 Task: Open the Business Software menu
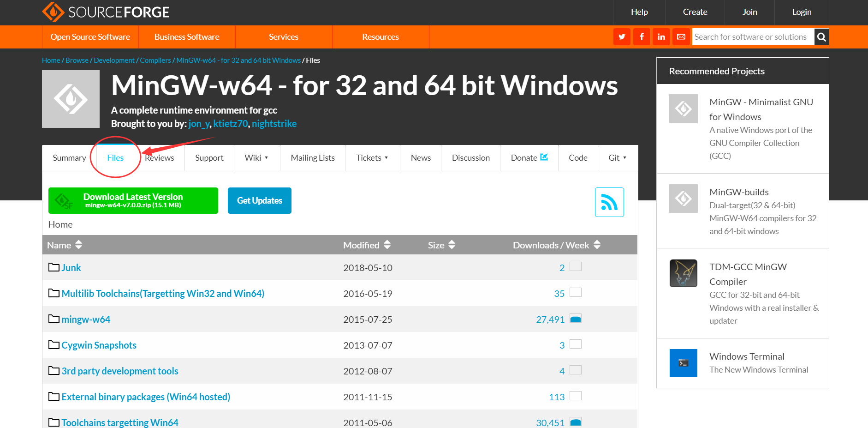pos(187,37)
